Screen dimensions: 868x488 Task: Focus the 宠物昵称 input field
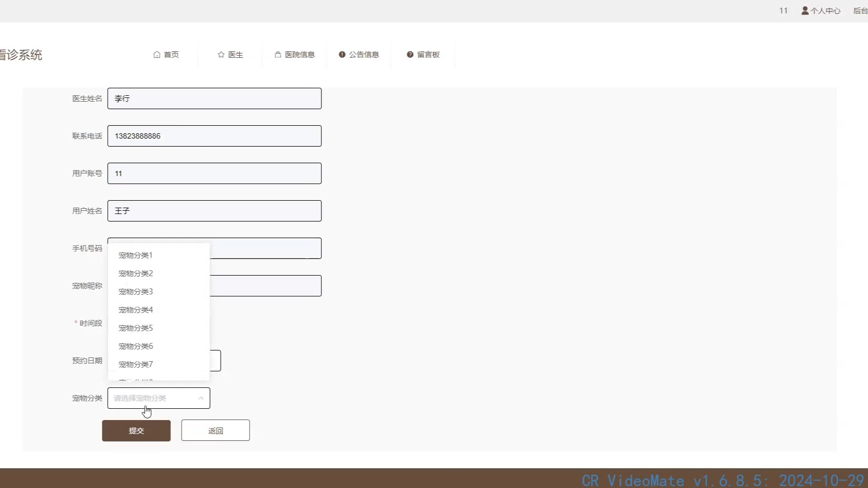(265, 286)
